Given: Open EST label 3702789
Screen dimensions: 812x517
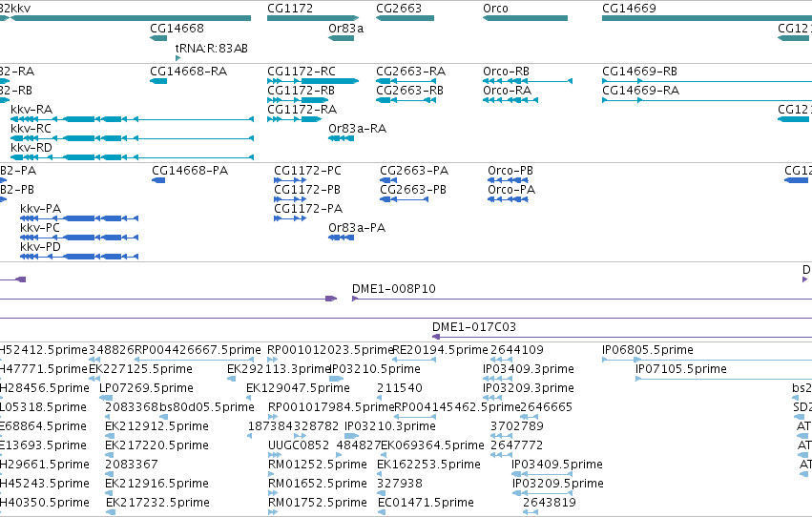Looking at the screenshot, I should pyautogui.click(x=517, y=427).
